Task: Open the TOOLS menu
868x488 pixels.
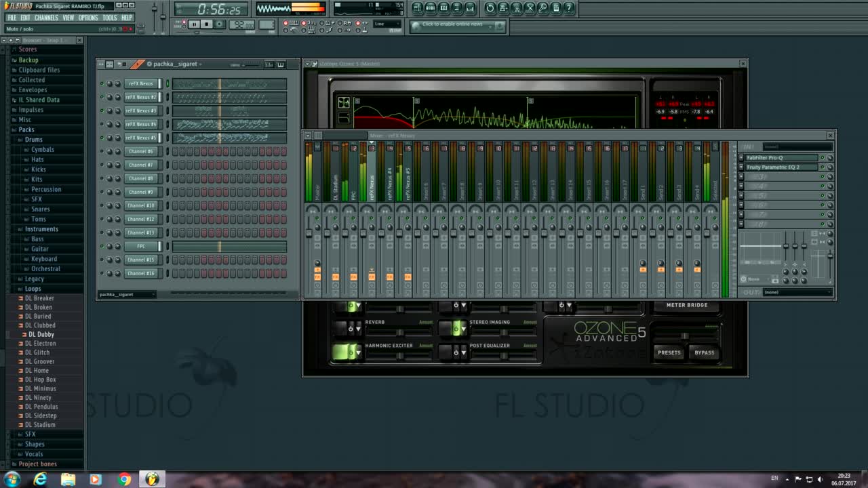Action: tap(110, 18)
